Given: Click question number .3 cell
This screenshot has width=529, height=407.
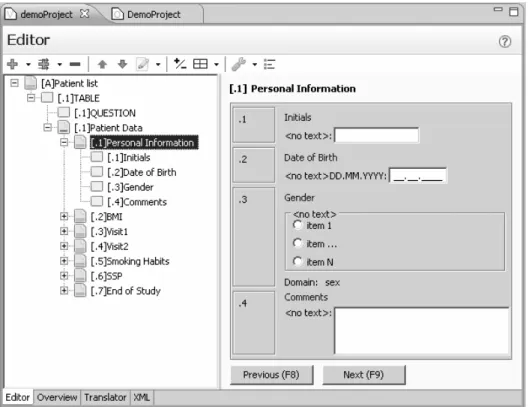Looking at the screenshot, I should click(254, 237).
